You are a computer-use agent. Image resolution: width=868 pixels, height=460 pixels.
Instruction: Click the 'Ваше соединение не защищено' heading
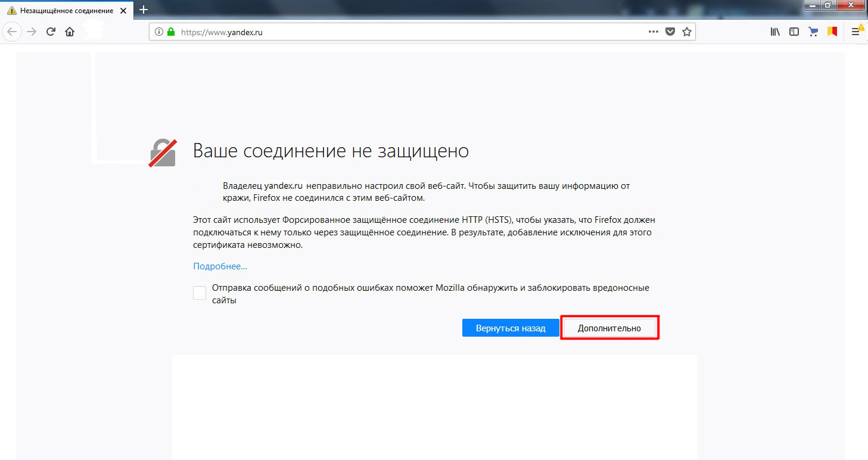[x=331, y=151]
